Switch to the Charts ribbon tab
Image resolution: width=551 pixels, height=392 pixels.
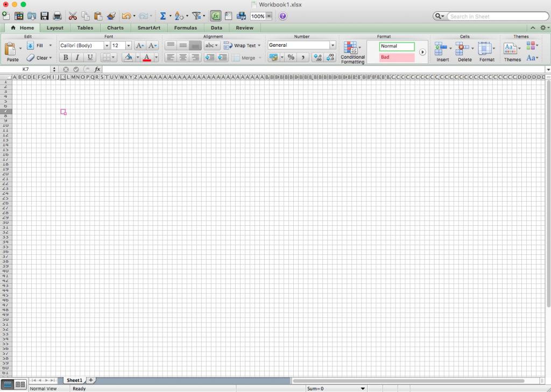(116, 28)
